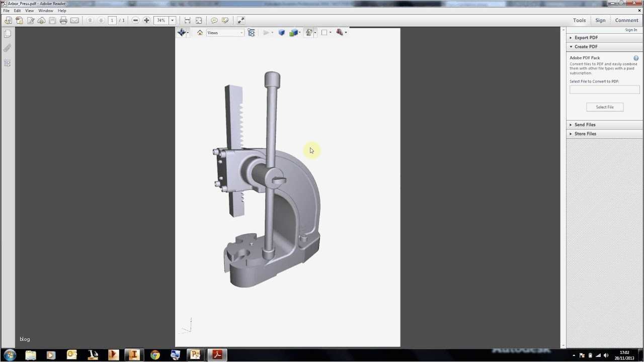Open the zoom percentage dropdown arrow
Screen dimensions: 644x362
[172, 21]
